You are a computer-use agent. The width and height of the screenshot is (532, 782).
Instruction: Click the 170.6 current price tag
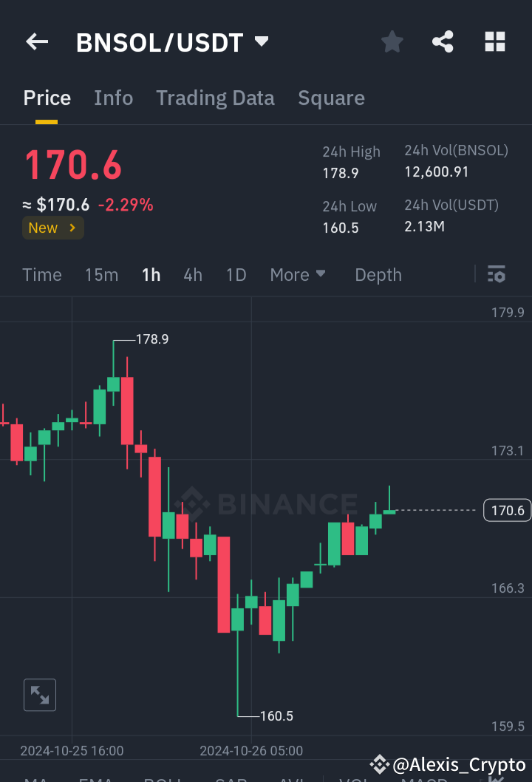[x=507, y=510]
